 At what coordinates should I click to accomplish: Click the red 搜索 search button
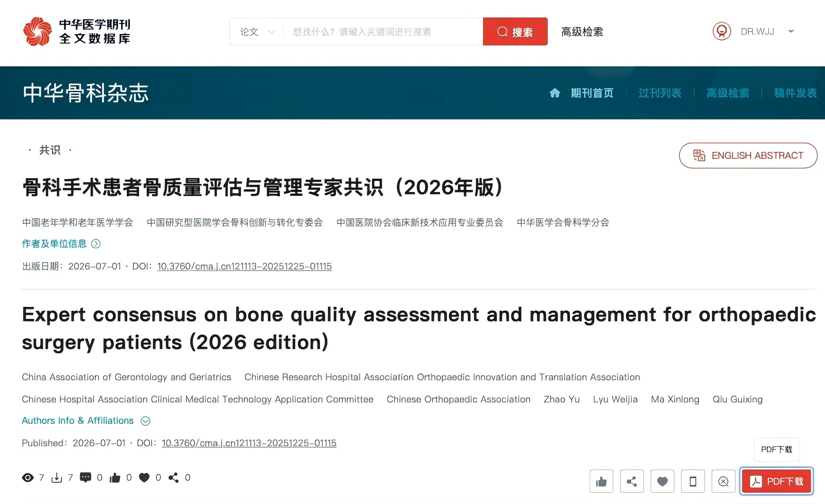(x=515, y=32)
